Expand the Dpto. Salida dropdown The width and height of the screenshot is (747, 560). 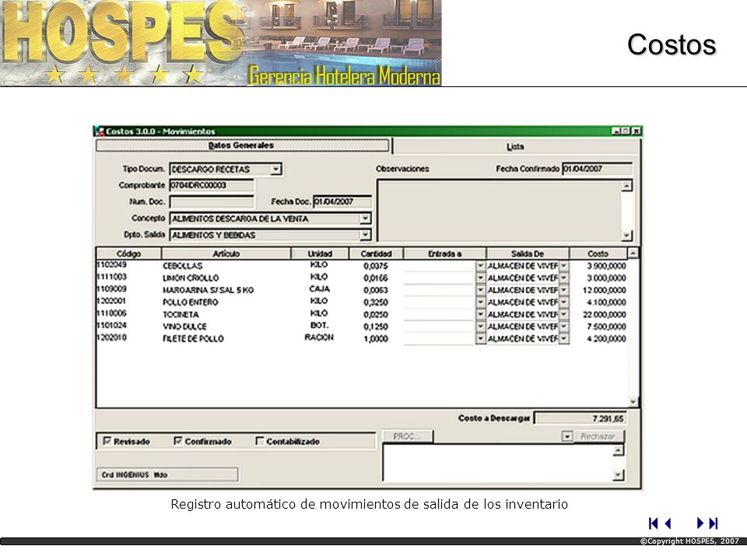point(365,235)
